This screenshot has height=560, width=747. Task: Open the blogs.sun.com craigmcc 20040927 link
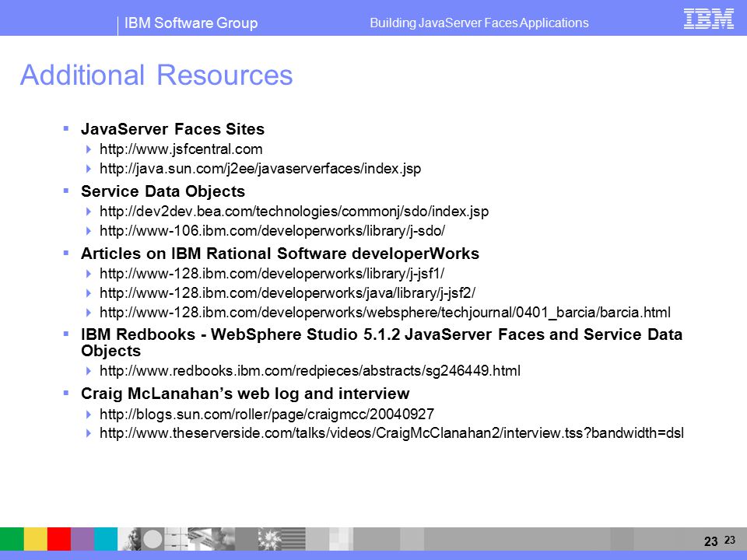(x=267, y=415)
